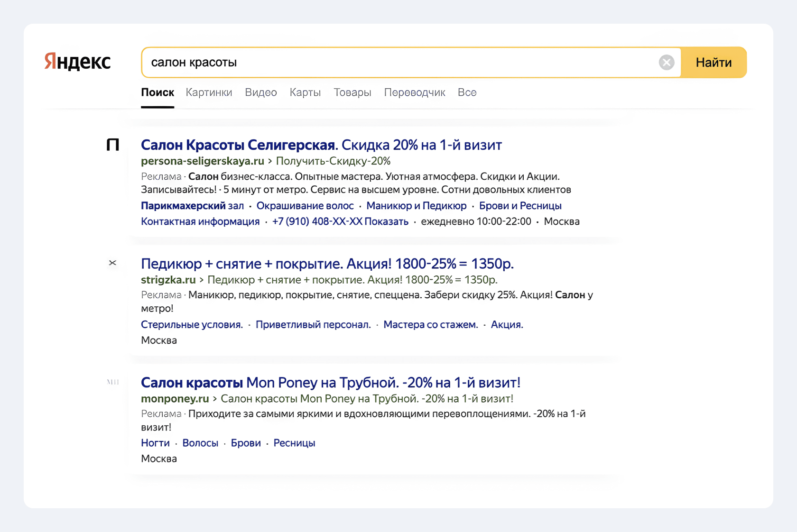The height and width of the screenshot is (532, 797).
Task: Click the П favicon of Persona result
Action: click(113, 145)
